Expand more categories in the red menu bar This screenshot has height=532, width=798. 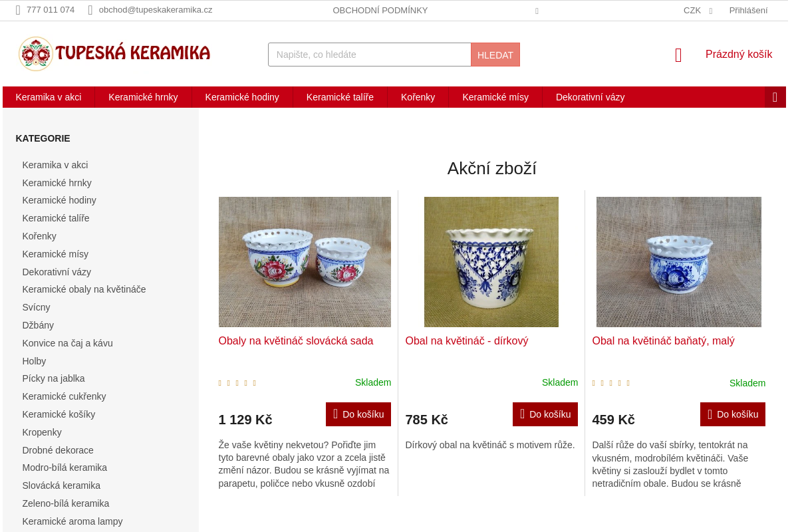(775, 97)
